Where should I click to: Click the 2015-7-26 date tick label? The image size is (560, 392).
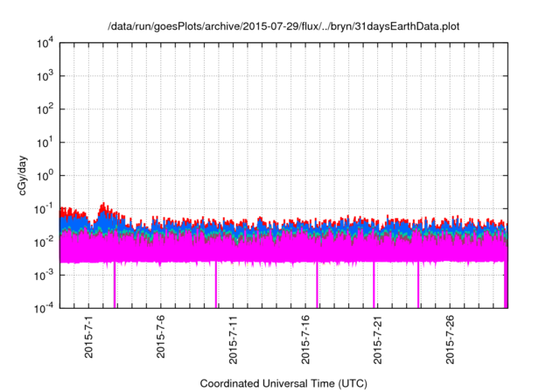450,339
